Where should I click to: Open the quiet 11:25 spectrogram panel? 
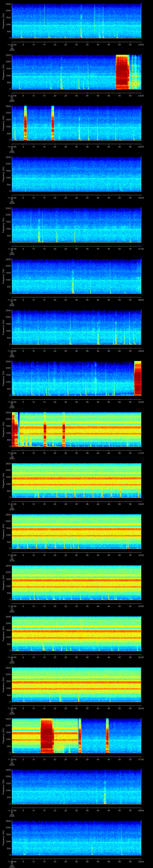(76, 174)
